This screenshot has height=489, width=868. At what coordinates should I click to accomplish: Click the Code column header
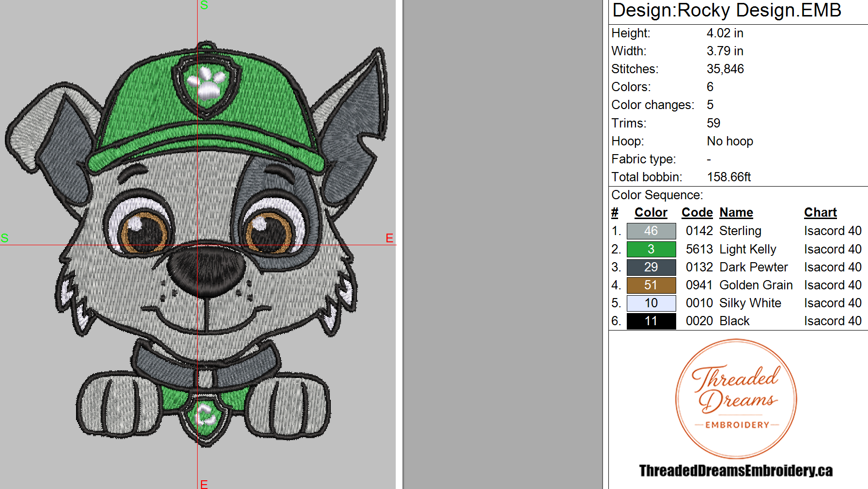[x=697, y=213]
